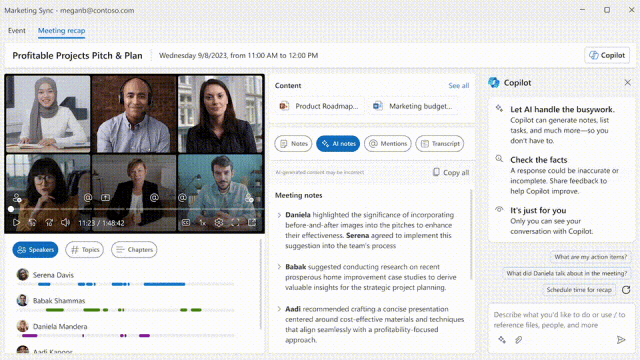Click the 'Meeting notes' heading

[298, 196]
